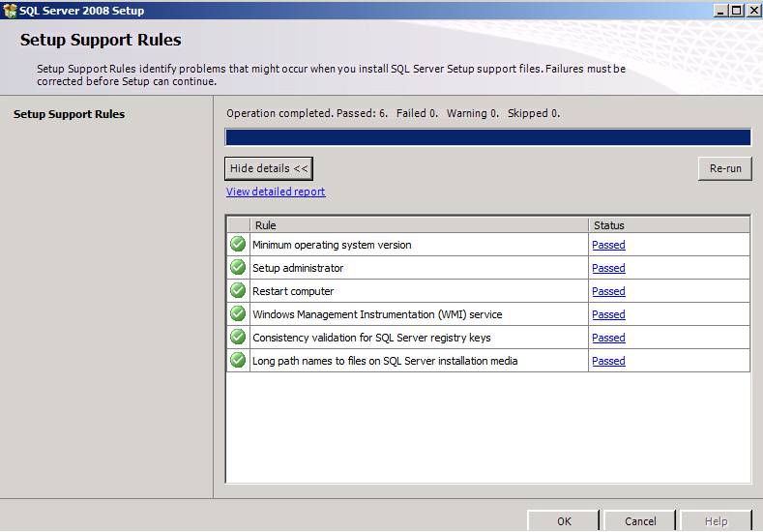
Task: Open Passed status for Setup administrator
Action: 608,268
